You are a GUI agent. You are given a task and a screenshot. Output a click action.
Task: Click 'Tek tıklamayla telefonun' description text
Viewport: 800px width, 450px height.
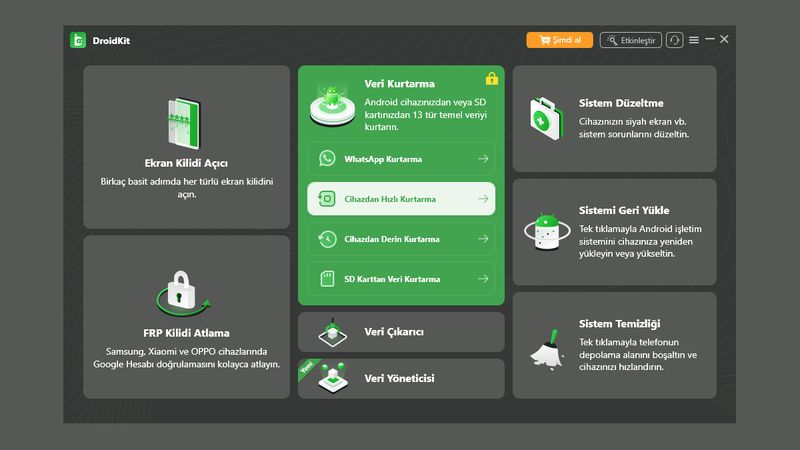[638, 355]
